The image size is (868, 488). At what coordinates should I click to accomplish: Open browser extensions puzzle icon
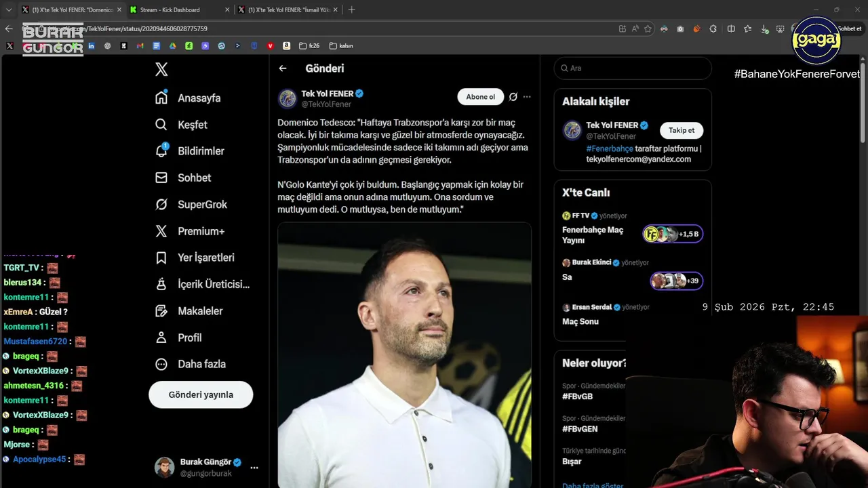(713, 28)
